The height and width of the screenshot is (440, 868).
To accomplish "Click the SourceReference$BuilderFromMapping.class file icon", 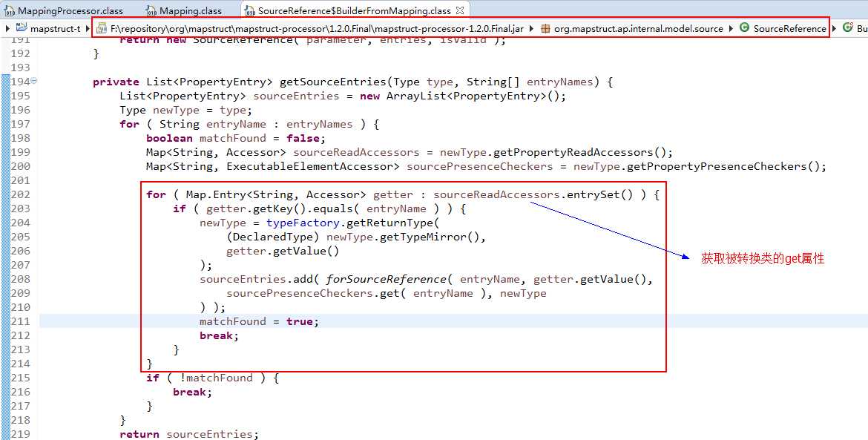I will tap(250, 11).
